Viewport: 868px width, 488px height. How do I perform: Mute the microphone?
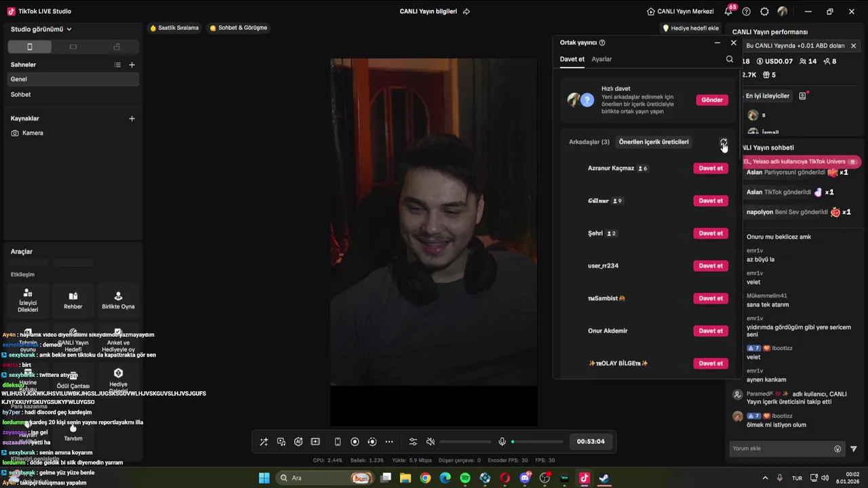point(502,442)
